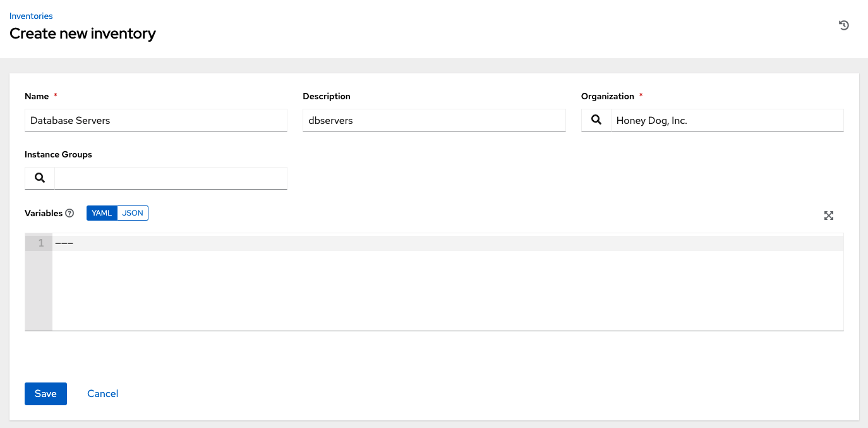Screen dimensions: 868x428
Task: Click the Organization lookup search icon
Action: point(596,120)
